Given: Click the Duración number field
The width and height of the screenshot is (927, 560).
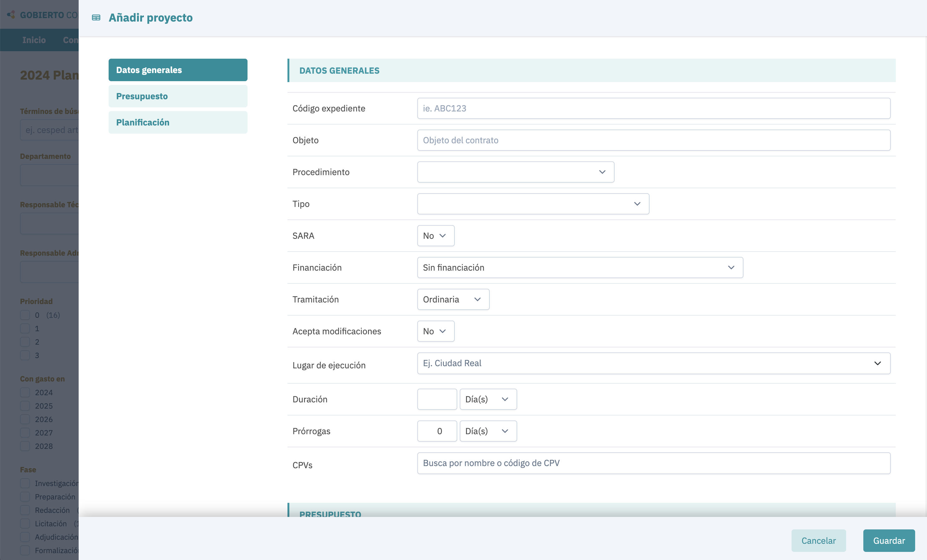Looking at the screenshot, I should (437, 399).
